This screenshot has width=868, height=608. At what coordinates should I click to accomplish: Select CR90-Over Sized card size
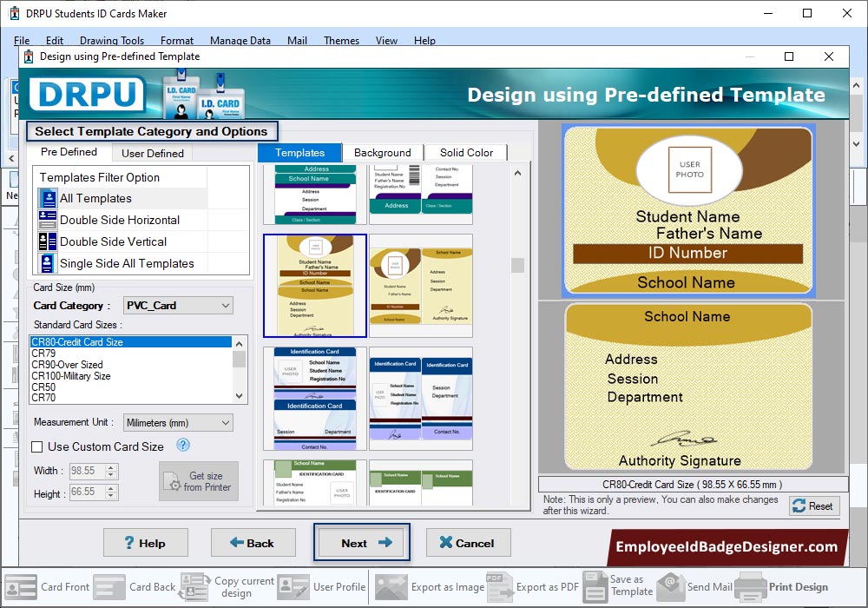pyautogui.click(x=131, y=364)
